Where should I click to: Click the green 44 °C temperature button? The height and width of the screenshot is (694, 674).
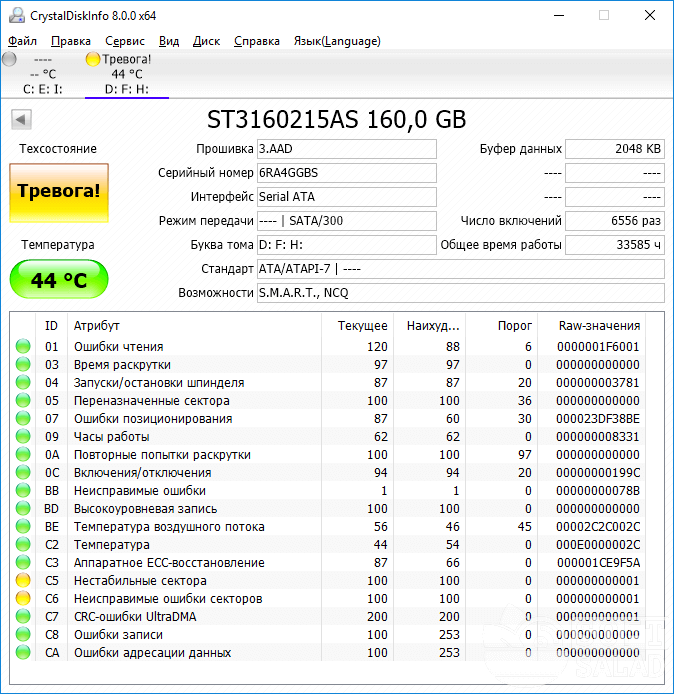pos(59,279)
